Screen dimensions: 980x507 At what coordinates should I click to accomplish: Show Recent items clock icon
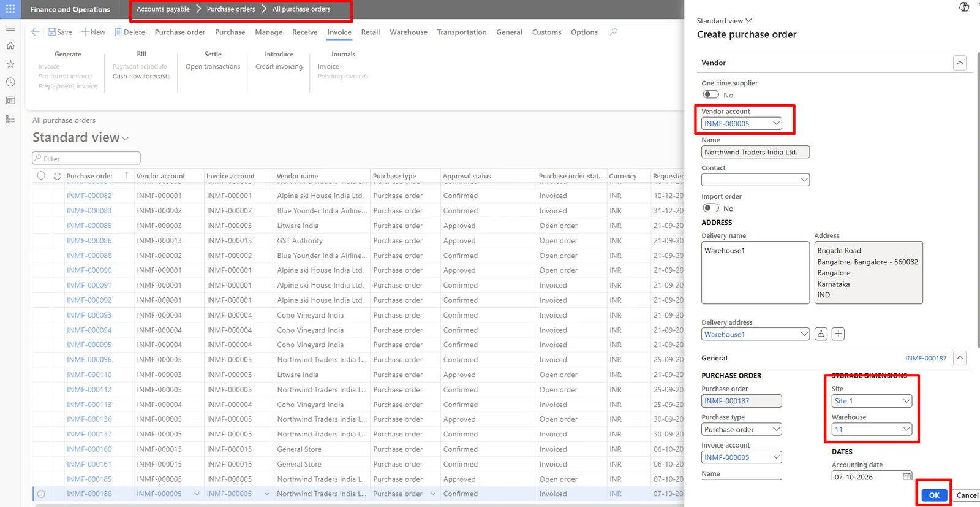tap(10, 82)
